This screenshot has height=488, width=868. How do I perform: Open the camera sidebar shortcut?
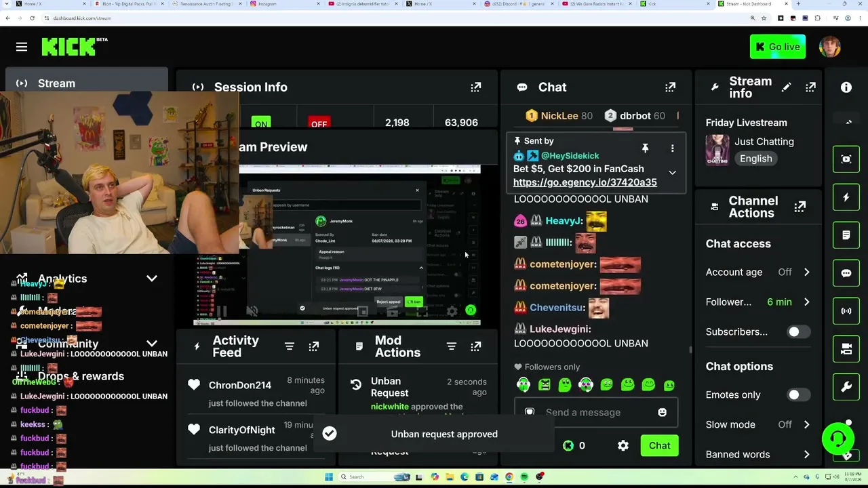coord(846,349)
